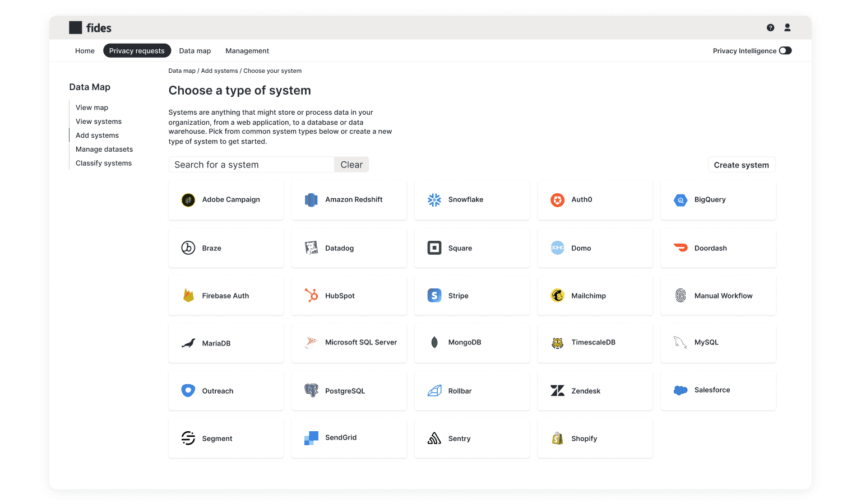This screenshot has width=861, height=504.
Task: Select View systems in the sidebar
Action: tap(99, 122)
